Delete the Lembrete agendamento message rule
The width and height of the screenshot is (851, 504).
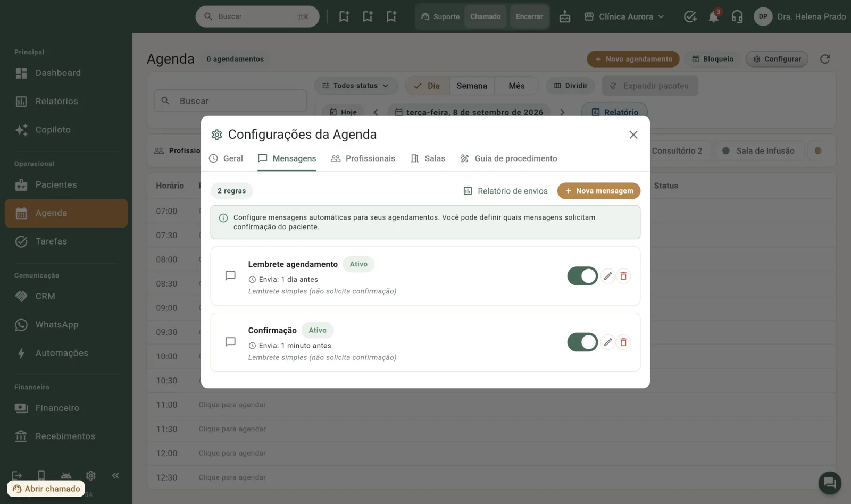[x=623, y=276]
